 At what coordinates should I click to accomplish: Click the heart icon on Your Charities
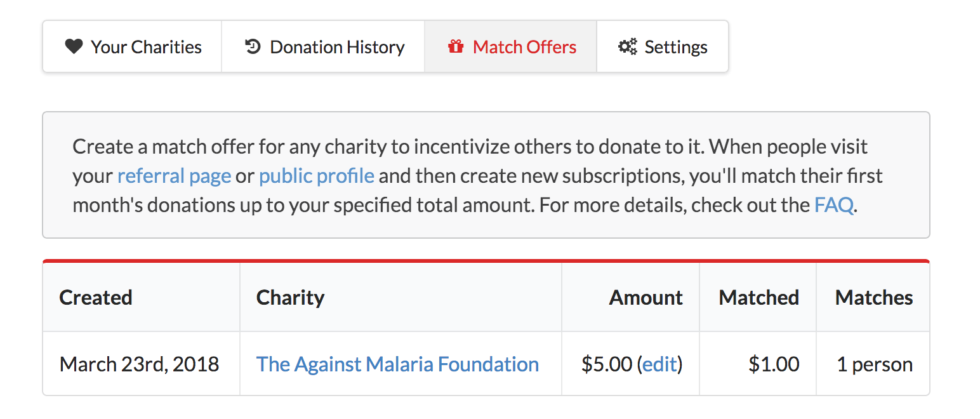tap(74, 46)
